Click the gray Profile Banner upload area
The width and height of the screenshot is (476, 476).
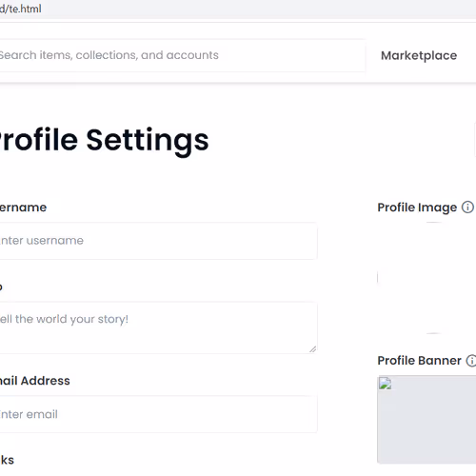[x=426, y=420]
